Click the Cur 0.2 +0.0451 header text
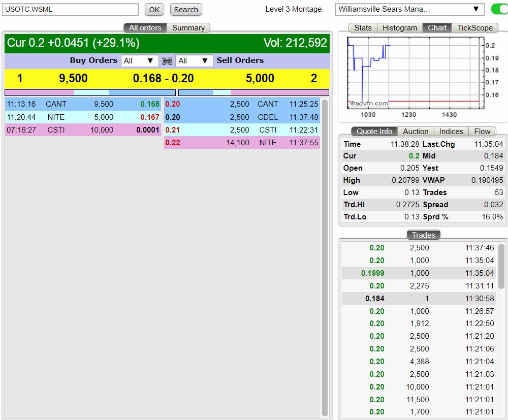The height and width of the screenshot is (420, 508). coord(73,43)
